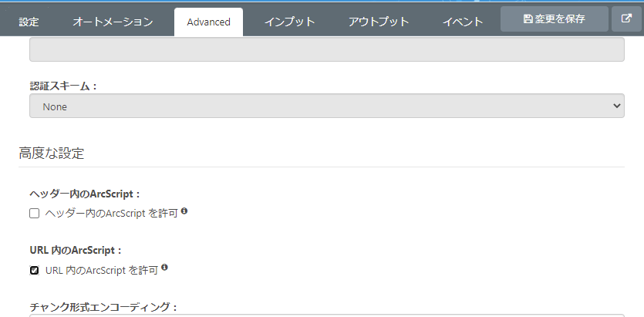Select the Advanced tab
This screenshot has width=644, height=317.
(x=208, y=22)
